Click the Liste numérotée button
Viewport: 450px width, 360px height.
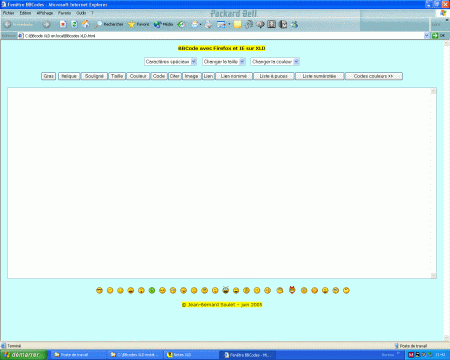point(319,76)
